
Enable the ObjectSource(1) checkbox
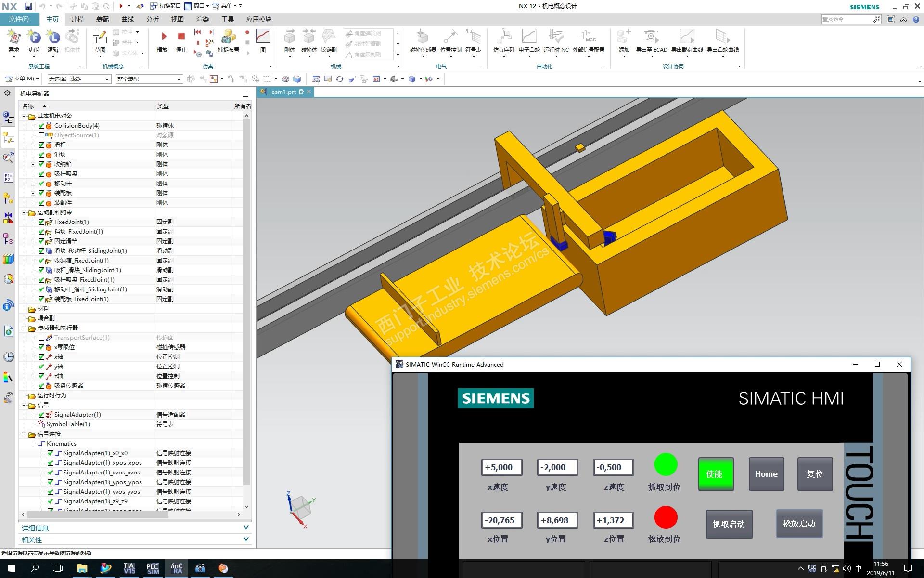[41, 135]
